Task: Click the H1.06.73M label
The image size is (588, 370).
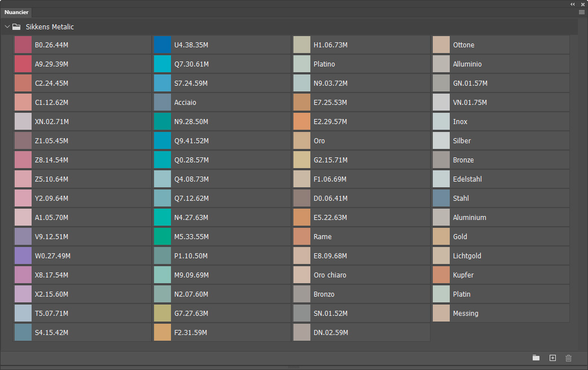Action: click(330, 45)
